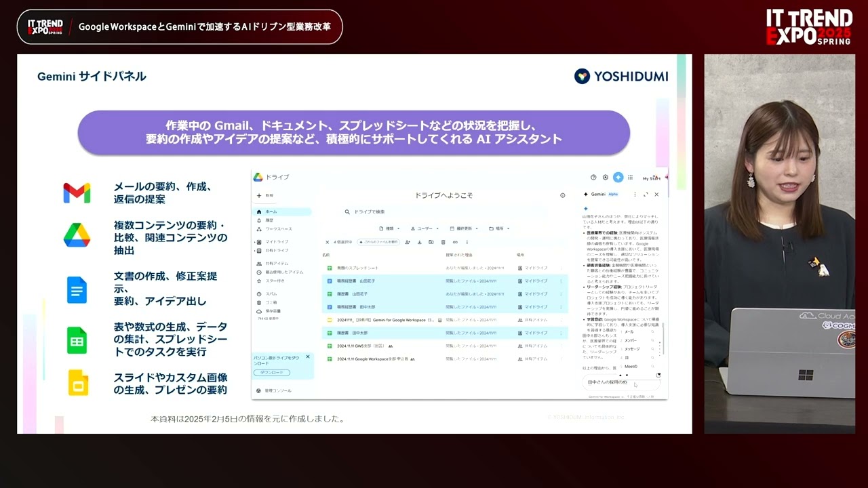Select the ホーム item in Drive sidebar
The height and width of the screenshot is (488, 868).
[x=282, y=211]
